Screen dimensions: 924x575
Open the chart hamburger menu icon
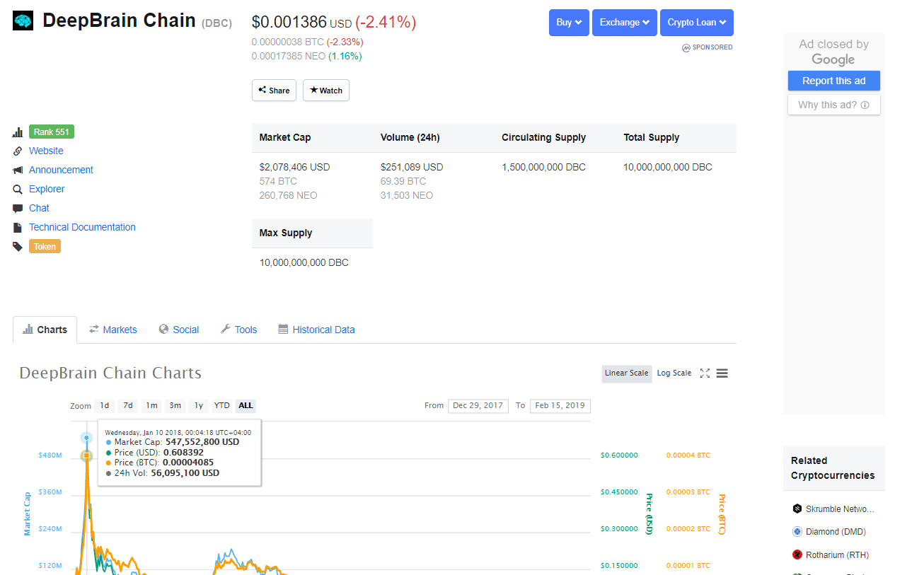click(722, 373)
